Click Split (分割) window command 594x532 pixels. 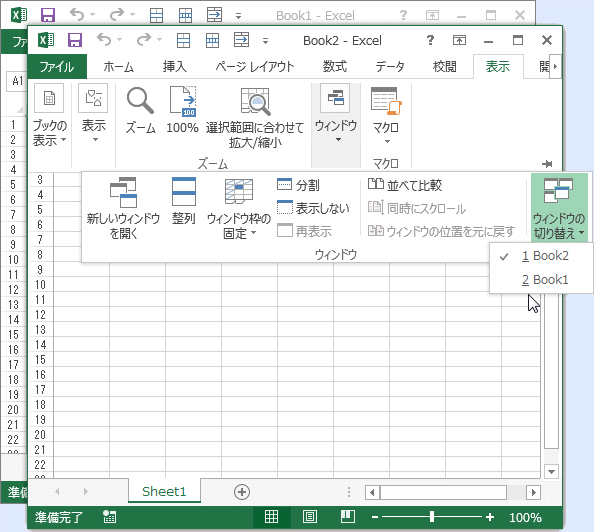299,185
